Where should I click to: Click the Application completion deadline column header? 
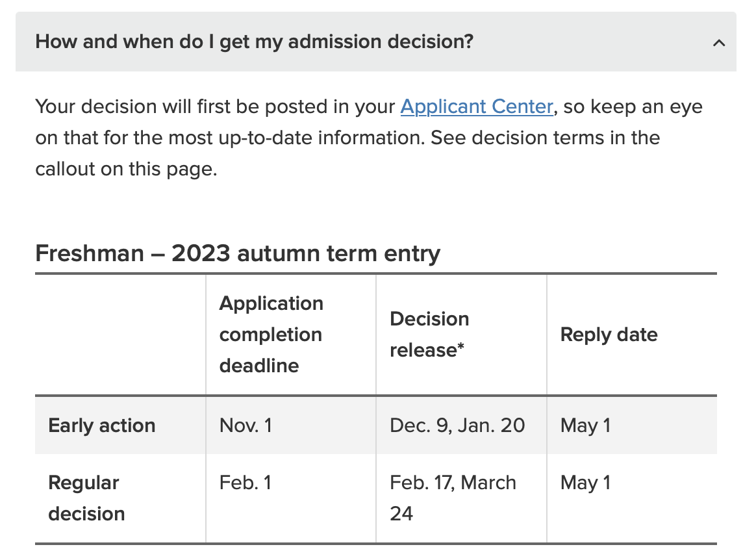coord(271,334)
